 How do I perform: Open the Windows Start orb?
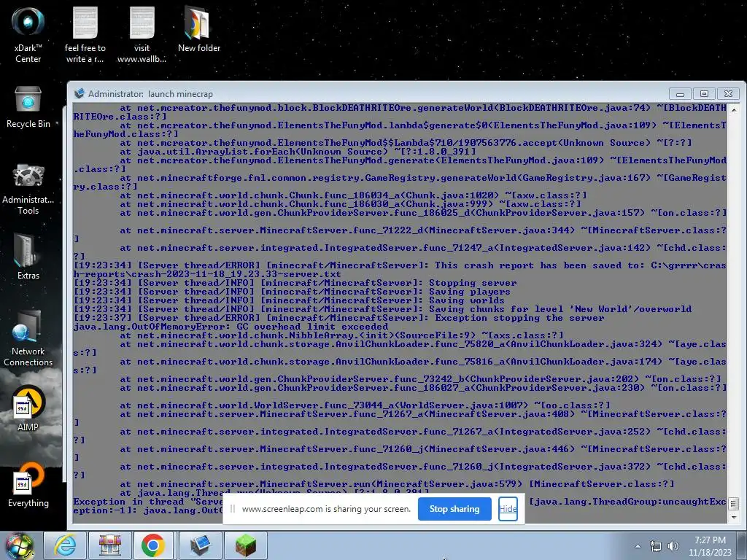coord(19,545)
